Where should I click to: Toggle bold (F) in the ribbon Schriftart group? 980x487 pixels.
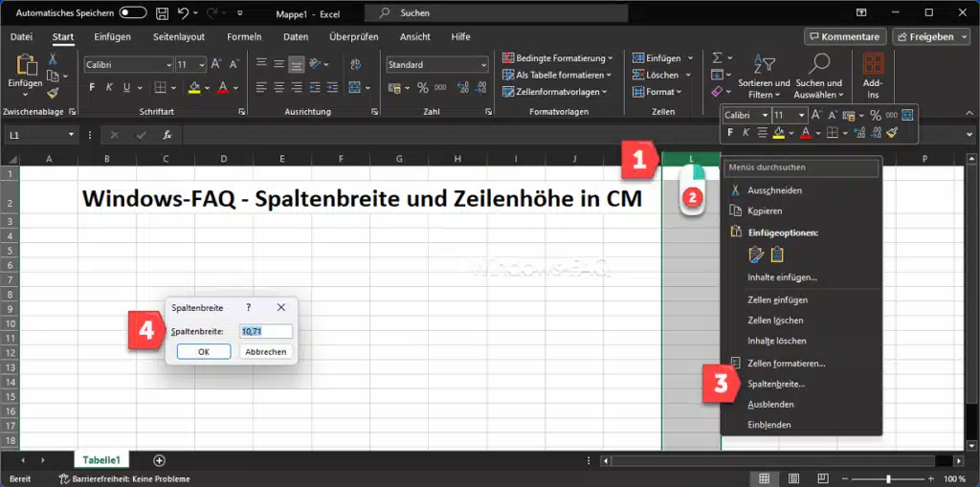pos(92,87)
